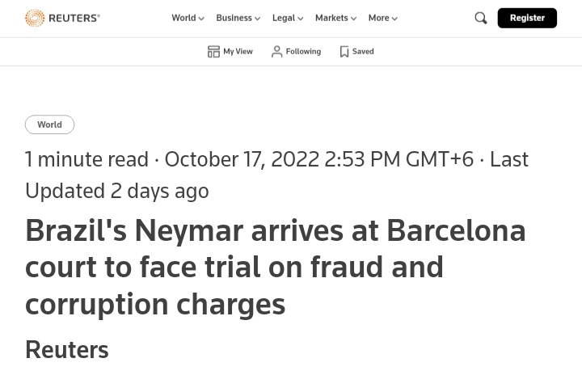The width and height of the screenshot is (582, 392).
Task: Click the REUTERS wordmark text
Action: (74, 19)
